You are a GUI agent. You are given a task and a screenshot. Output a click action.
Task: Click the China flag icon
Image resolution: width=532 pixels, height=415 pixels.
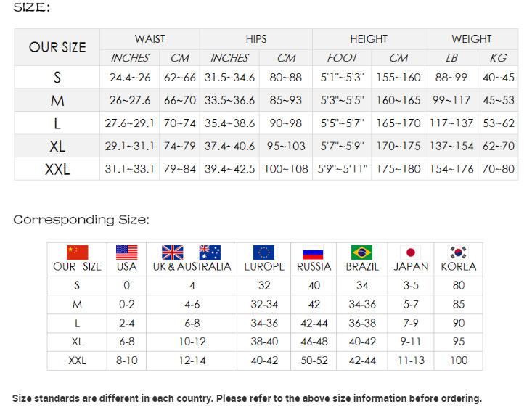(x=78, y=252)
